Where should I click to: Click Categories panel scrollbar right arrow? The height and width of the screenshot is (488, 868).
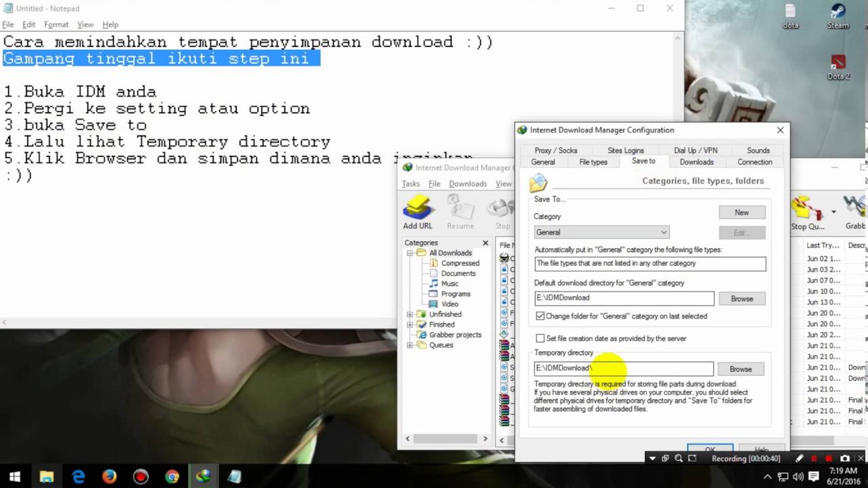coord(485,439)
